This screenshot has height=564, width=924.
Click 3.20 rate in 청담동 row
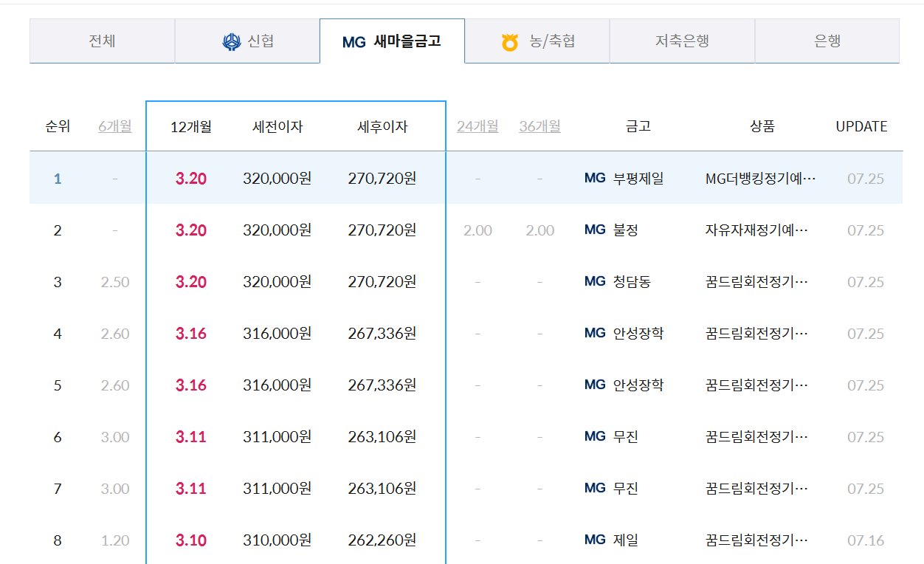coord(191,282)
